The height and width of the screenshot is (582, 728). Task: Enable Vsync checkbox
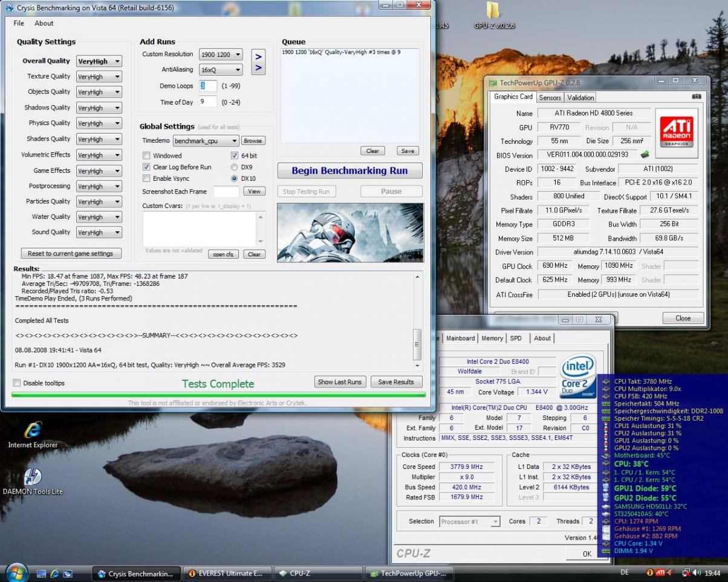[146, 178]
